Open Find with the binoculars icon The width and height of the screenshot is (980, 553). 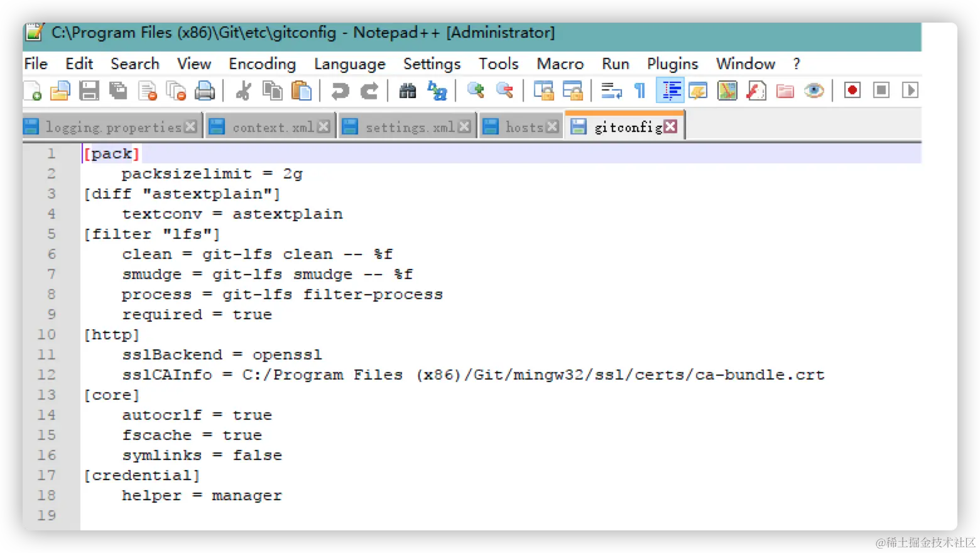coord(408,91)
